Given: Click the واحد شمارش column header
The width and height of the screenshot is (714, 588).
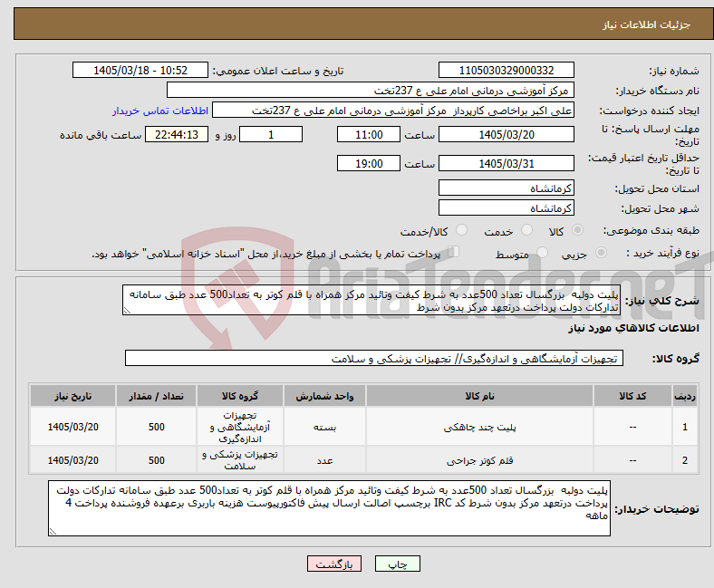Looking at the screenshot, I should pyautogui.click(x=324, y=396).
